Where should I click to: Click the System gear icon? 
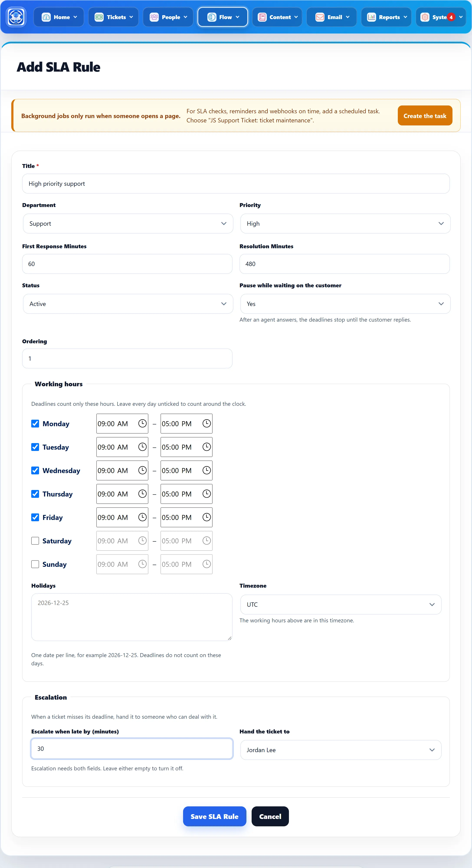click(x=425, y=17)
